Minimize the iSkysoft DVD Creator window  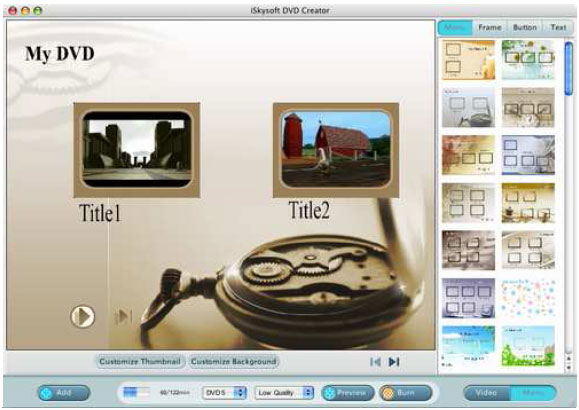[25, 11]
